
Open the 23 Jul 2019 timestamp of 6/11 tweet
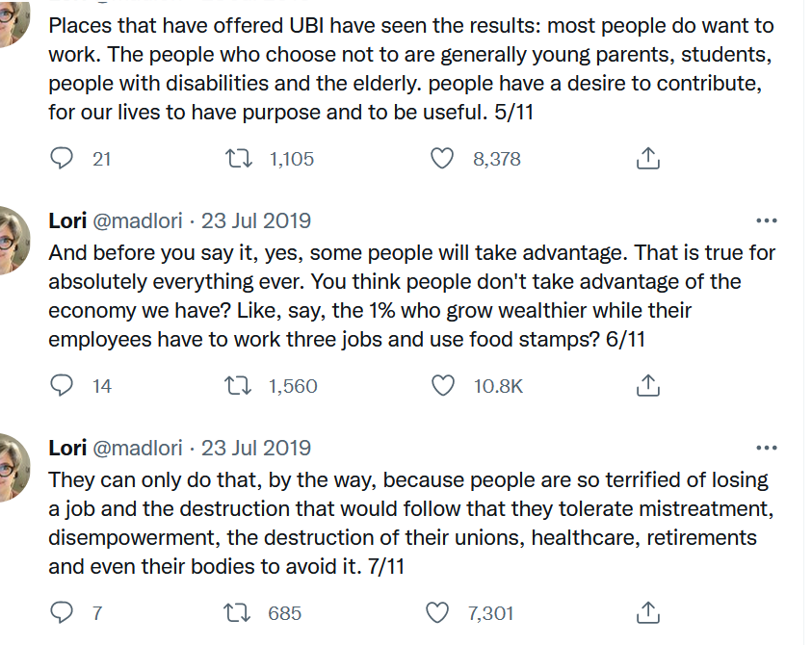(x=256, y=221)
